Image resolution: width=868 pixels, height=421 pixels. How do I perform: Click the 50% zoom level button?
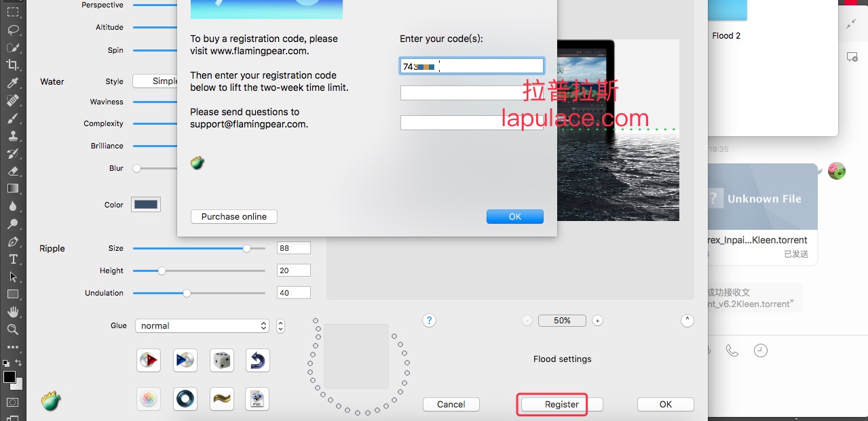click(x=562, y=321)
